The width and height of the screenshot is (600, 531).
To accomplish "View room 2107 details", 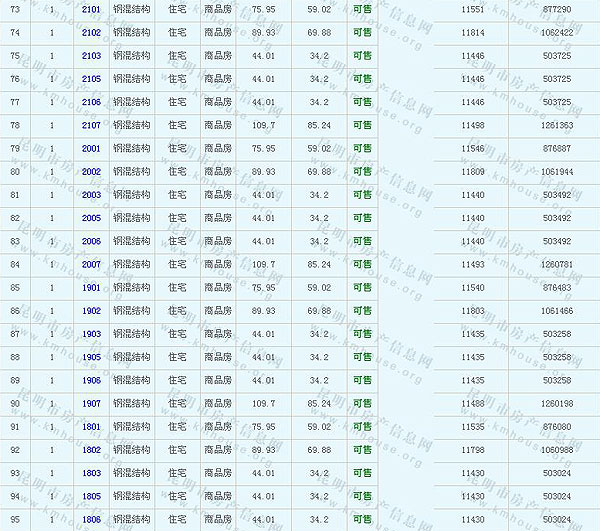I will (x=91, y=125).
